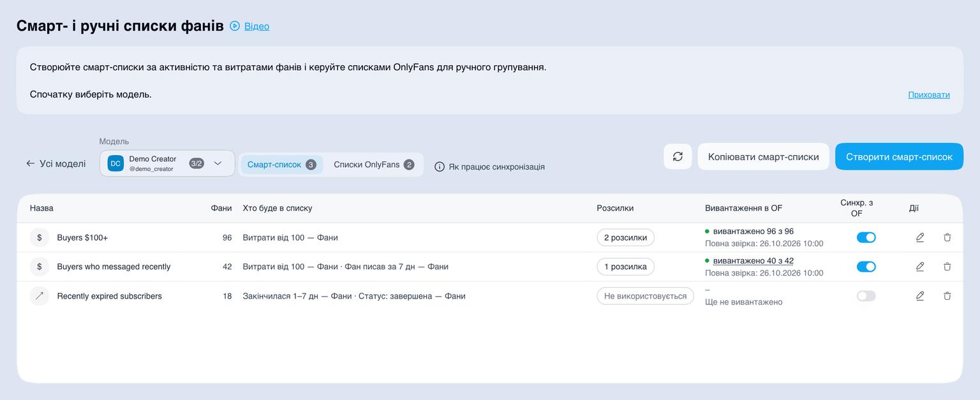
Task: Disable OF sync for Buyers $100+
Action: pos(866,237)
